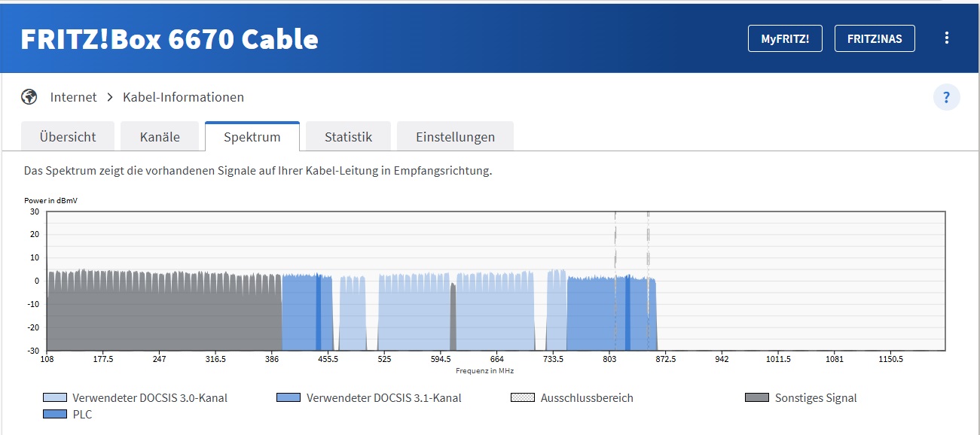Open the Statistik tab

tap(348, 136)
